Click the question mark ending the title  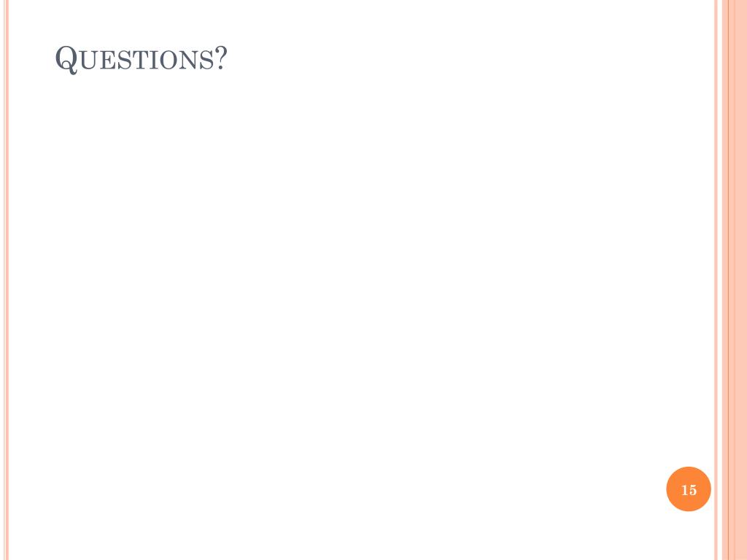[x=220, y=58]
